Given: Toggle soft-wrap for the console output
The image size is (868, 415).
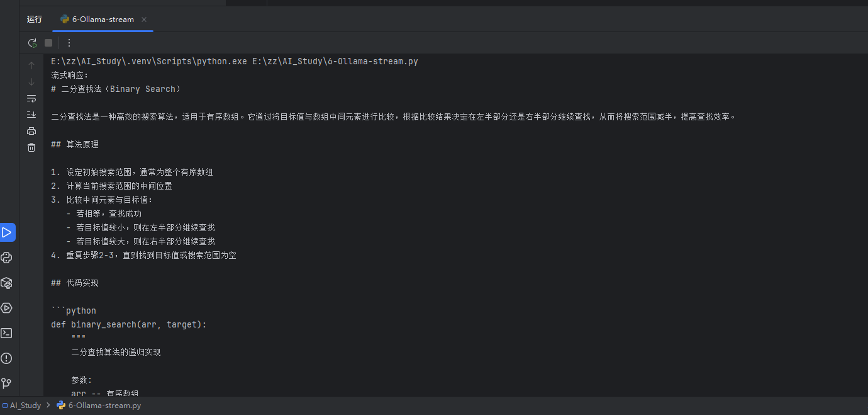Looking at the screenshot, I should (31, 98).
